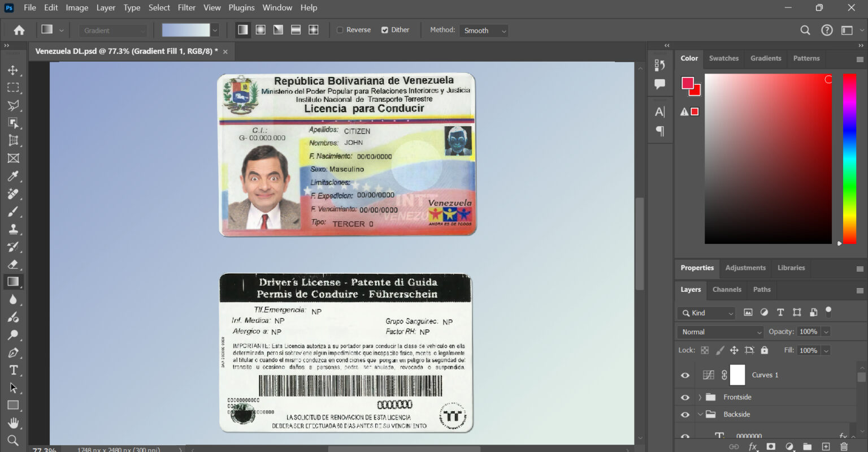Click inside the color picker field
Viewport: 868px width, 452px height.
[x=768, y=159]
